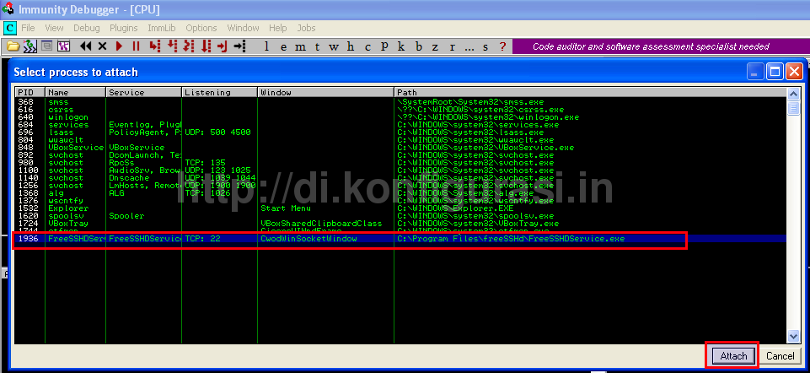
Task: Open the Help menu
Action: (x=278, y=28)
